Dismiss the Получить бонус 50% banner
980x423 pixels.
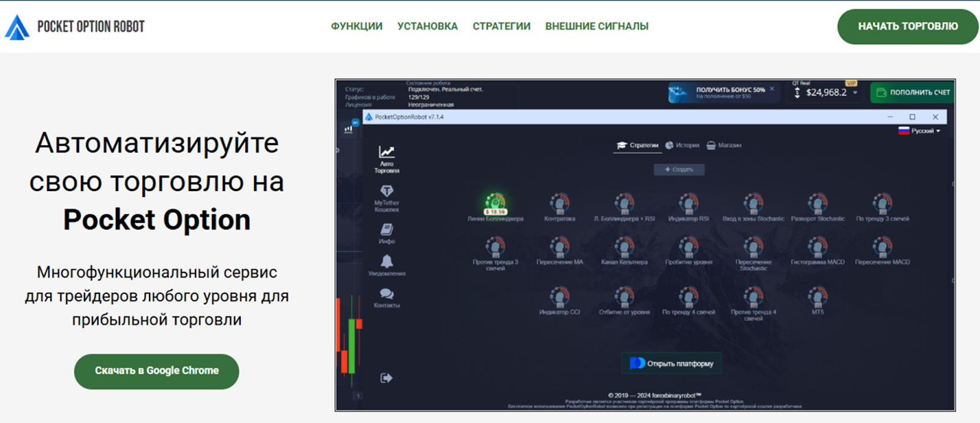tap(772, 89)
